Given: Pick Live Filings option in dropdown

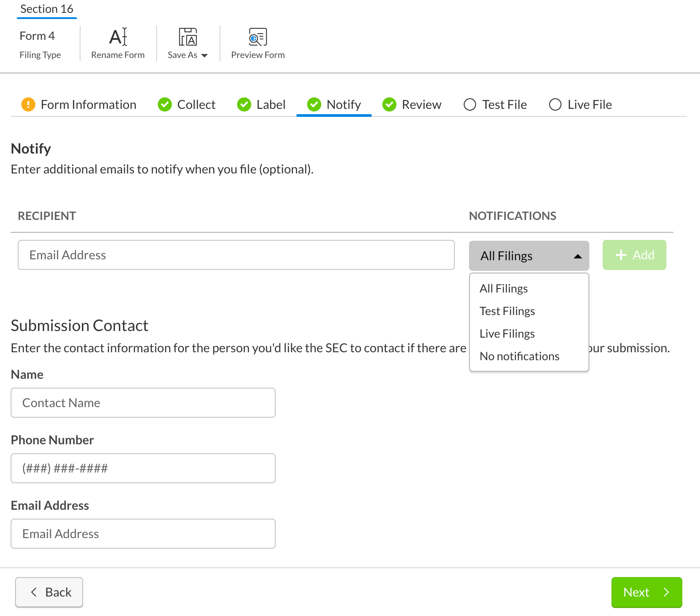Looking at the screenshot, I should (x=507, y=334).
